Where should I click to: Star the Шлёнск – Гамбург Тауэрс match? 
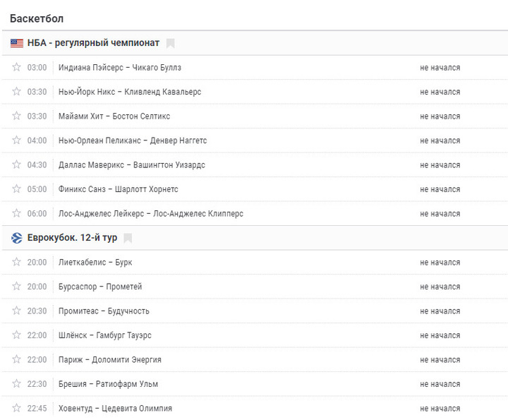(16, 335)
